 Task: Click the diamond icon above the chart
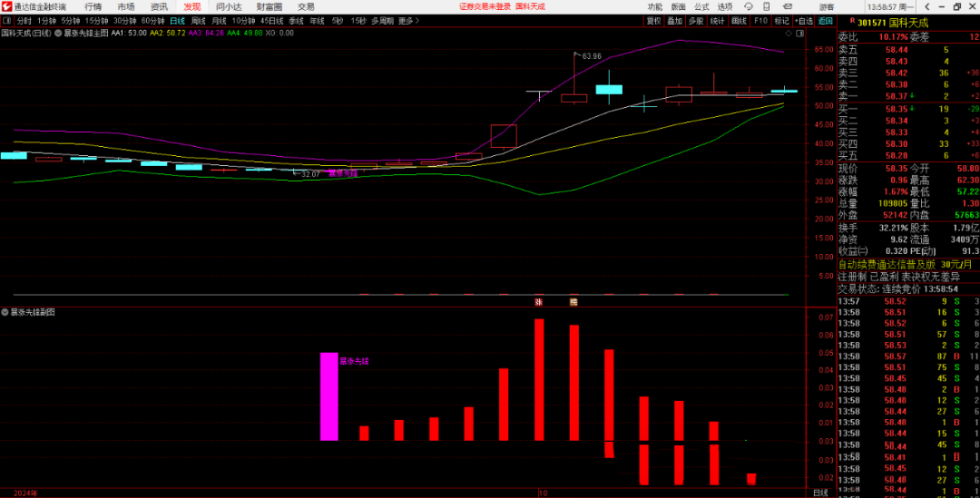(789, 33)
